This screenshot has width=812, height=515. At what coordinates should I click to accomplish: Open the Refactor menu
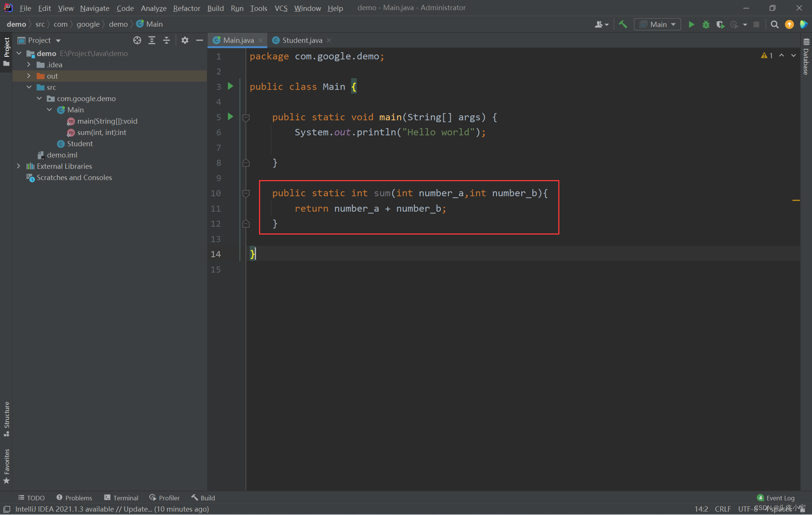pyautogui.click(x=186, y=8)
